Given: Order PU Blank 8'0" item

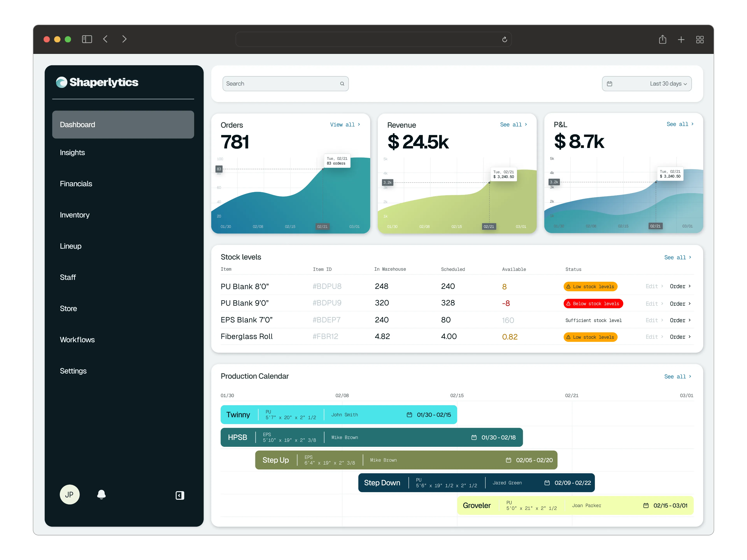Looking at the screenshot, I should (680, 286).
